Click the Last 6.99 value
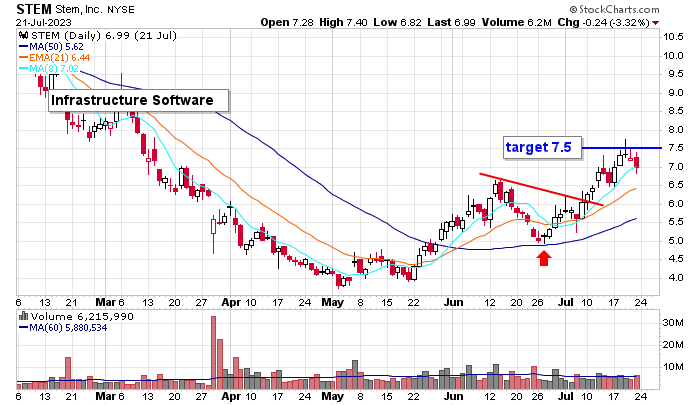Image resolution: width=700 pixels, height=405 pixels. coord(451,22)
